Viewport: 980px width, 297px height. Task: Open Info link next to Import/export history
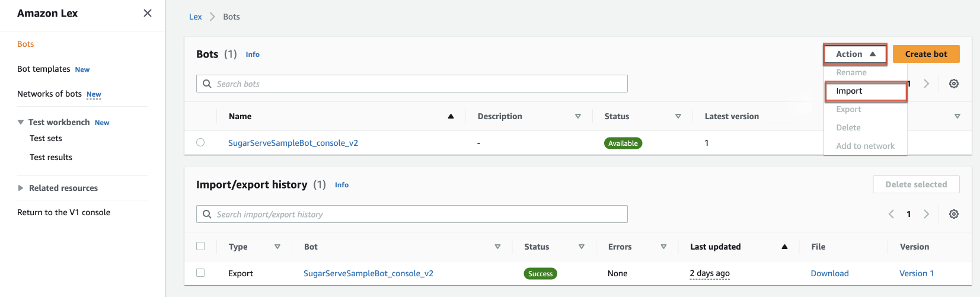341,185
